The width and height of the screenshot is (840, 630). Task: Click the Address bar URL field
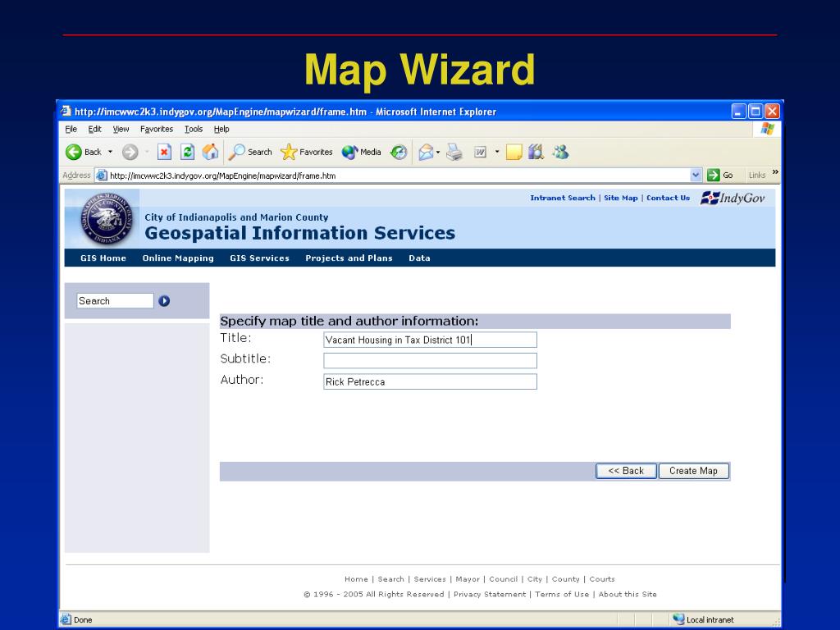pos(399,176)
